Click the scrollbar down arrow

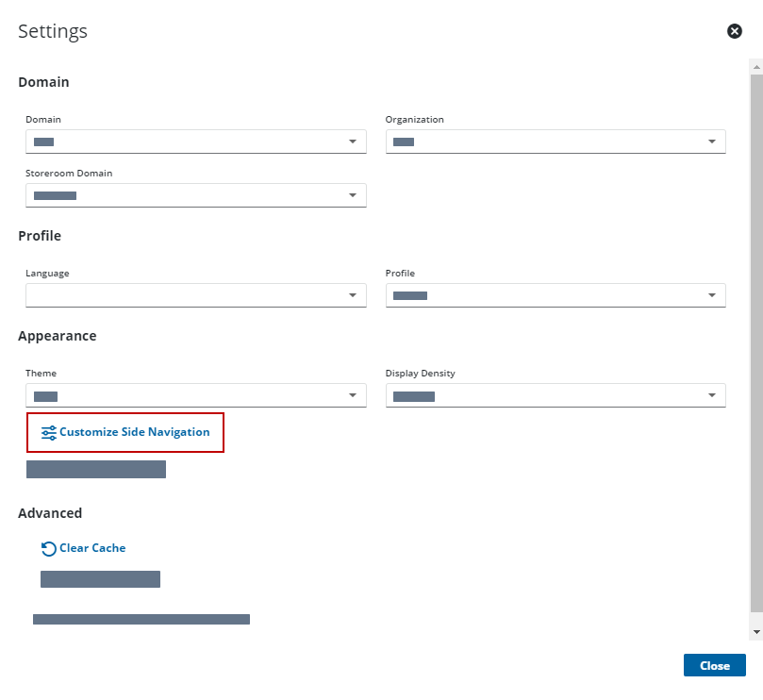pyautogui.click(x=755, y=630)
